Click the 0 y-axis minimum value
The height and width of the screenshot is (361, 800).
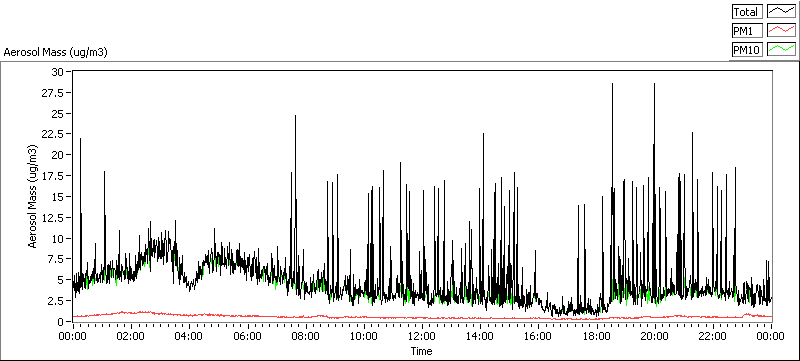[x=60, y=322]
